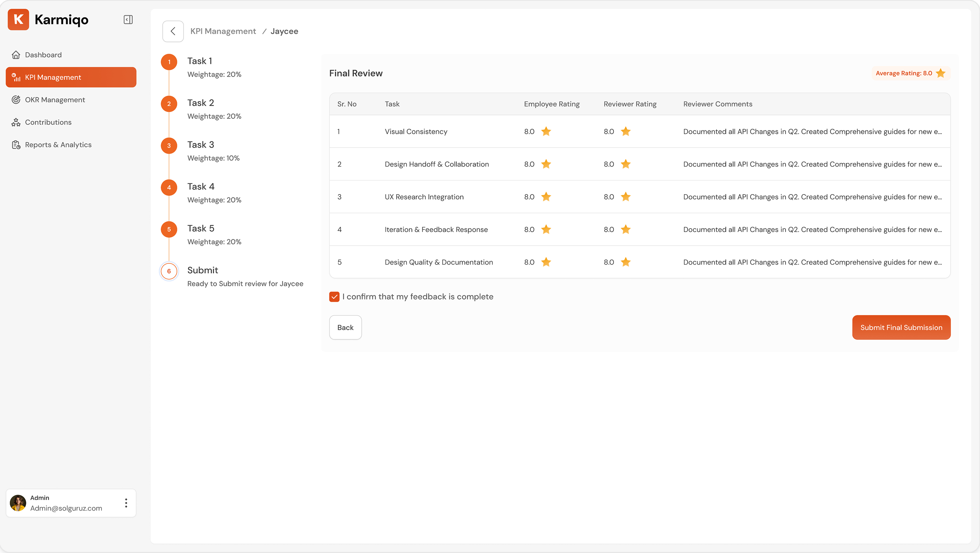The image size is (980, 553).
Task: Click the Contributions stars icon
Action: (16, 122)
